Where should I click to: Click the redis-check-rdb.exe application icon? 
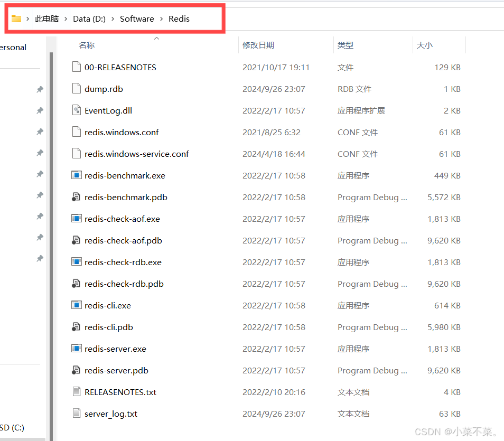[x=77, y=262]
